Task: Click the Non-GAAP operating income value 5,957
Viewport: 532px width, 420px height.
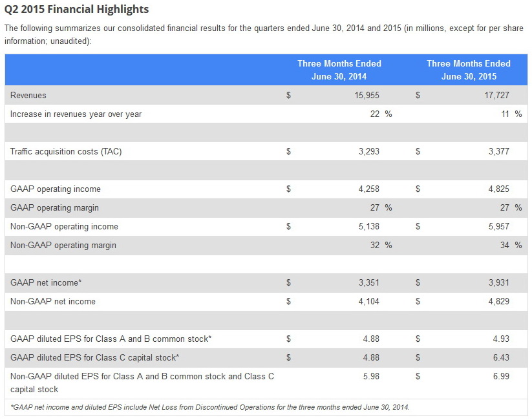Action: coord(499,227)
